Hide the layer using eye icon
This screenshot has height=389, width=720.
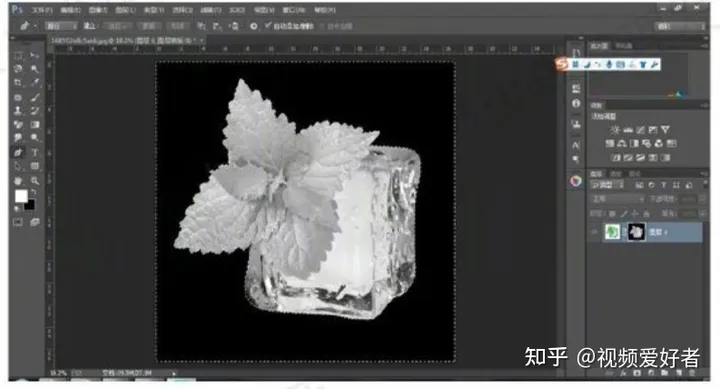point(595,232)
